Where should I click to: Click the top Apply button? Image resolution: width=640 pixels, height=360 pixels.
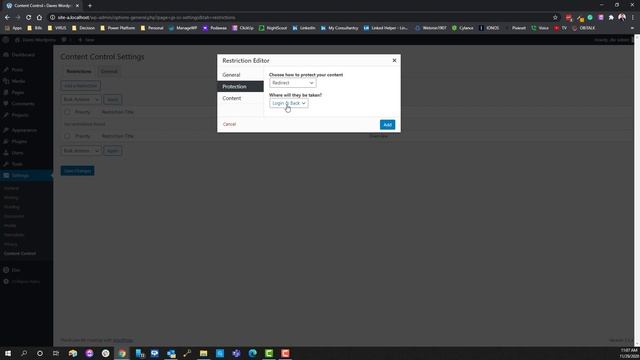click(x=113, y=100)
